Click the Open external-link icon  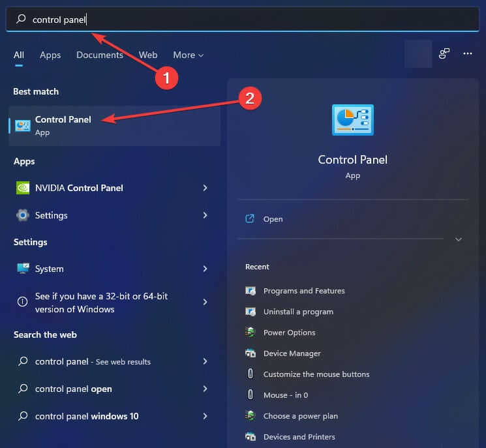pyautogui.click(x=250, y=218)
